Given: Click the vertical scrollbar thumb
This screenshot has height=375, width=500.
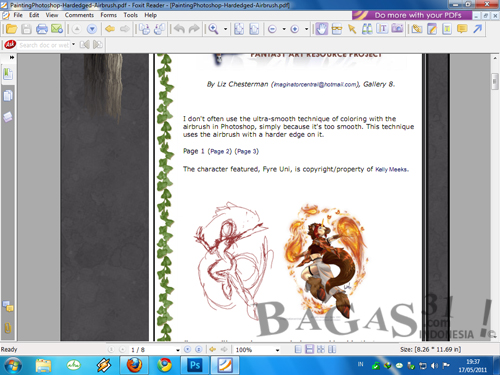Looking at the screenshot, I should [495, 81].
